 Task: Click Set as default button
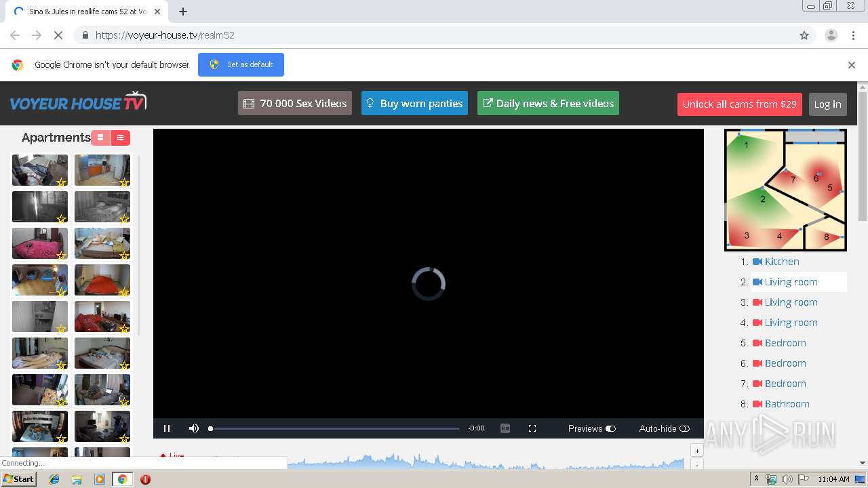[241, 64]
